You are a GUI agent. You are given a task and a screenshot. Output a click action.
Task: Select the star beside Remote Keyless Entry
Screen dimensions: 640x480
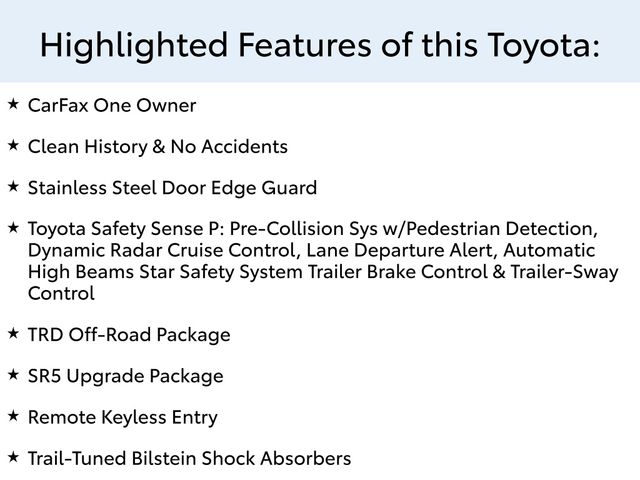(x=12, y=416)
